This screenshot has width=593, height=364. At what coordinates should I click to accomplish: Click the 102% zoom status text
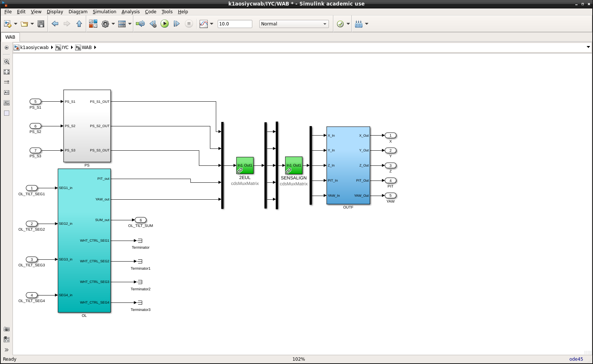pos(299,359)
